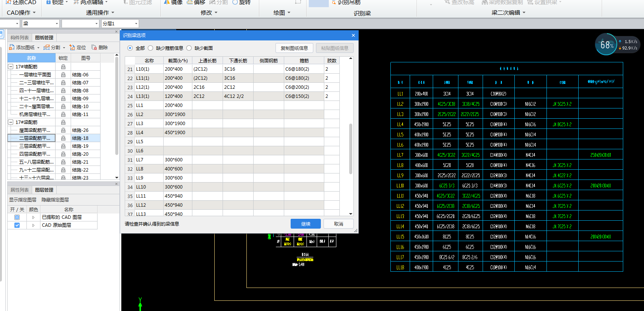Activate the 偏移 offset tool
This screenshot has height=311, width=644.
pos(196,2)
